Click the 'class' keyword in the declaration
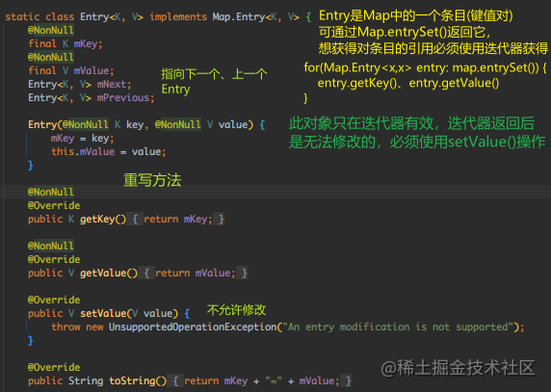 pyautogui.click(x=60, y=17)
